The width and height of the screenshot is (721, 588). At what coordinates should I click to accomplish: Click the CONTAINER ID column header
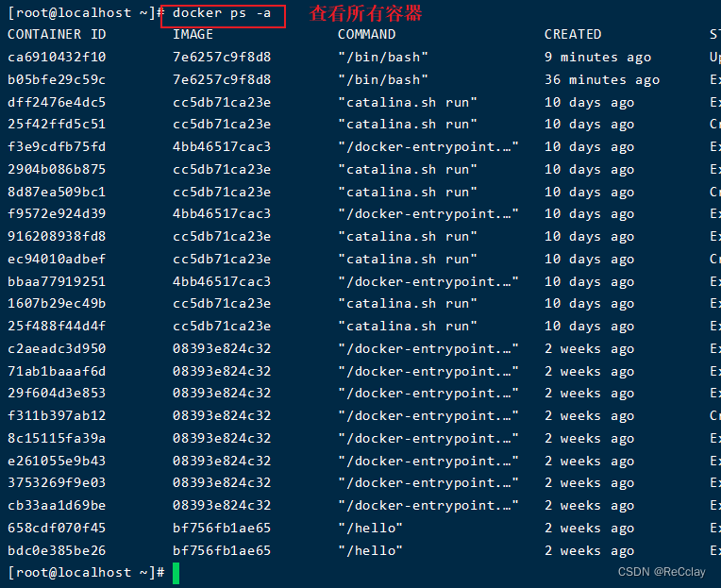[x=57, y=35]
